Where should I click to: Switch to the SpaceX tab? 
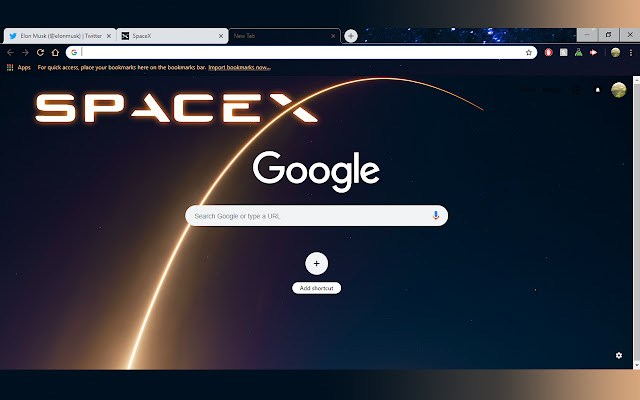(172, 36)
